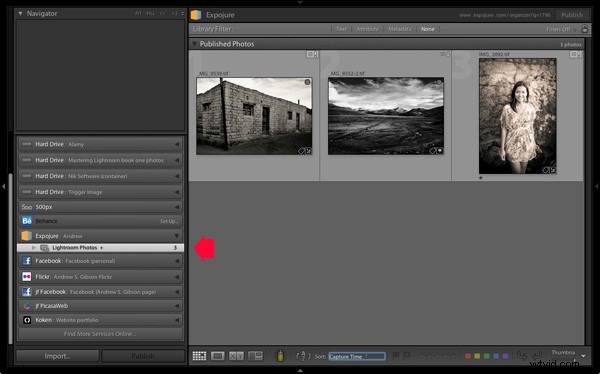Select the MG_8539 stone building thumbnail
This screenshot has width=600, height=374.
tap(254, 116)
